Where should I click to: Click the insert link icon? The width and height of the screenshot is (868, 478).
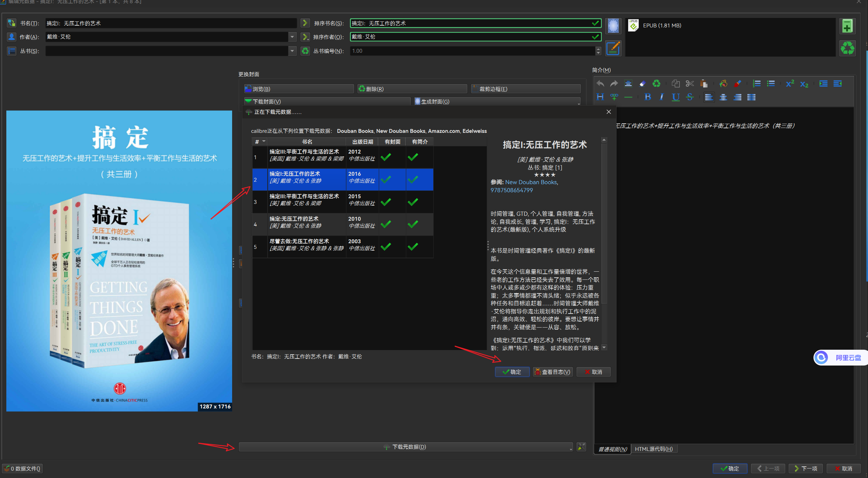click(614, 97)
